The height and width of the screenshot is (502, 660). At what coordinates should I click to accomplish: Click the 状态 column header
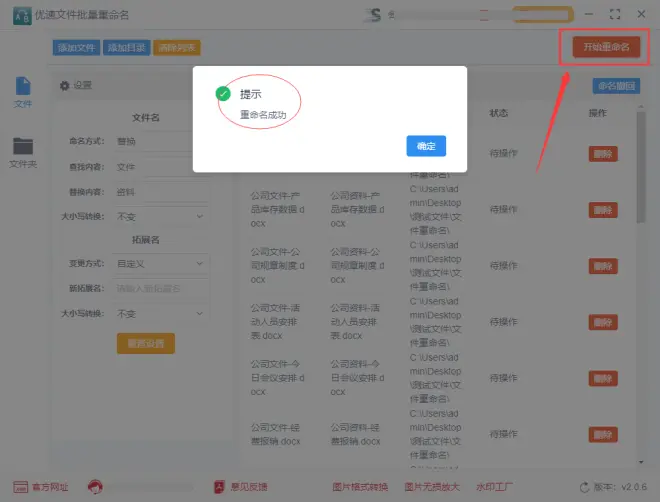pyautogui.click(x=498, y=113)
